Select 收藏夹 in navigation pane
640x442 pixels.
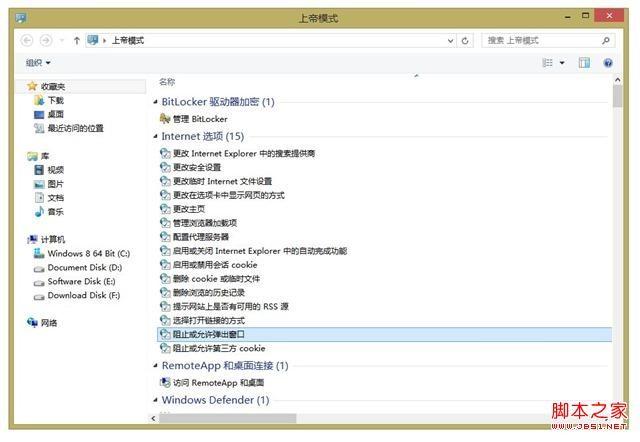coord(53,87)
